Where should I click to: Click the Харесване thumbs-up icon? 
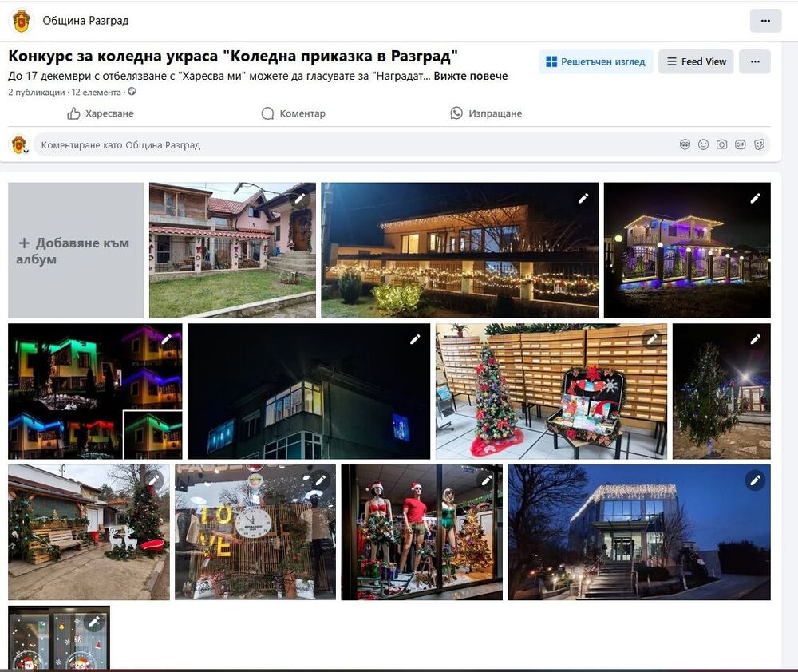[73, 113]
